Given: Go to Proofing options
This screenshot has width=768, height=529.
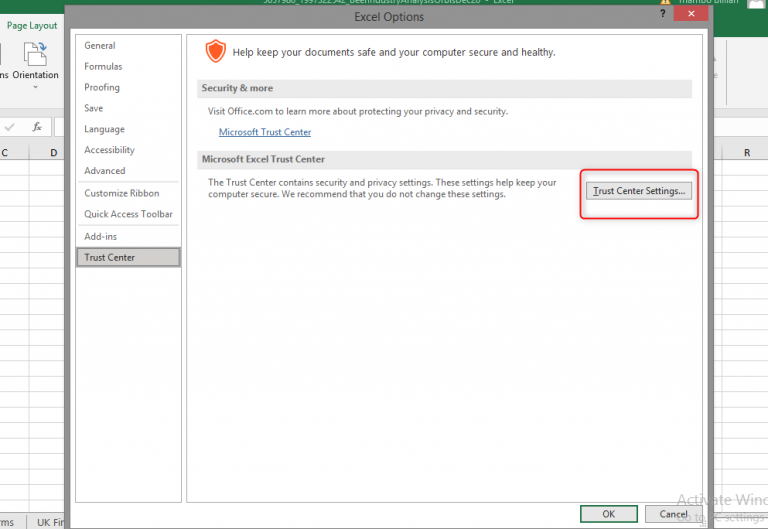Looking at the screenshot, I should [102, 87].
